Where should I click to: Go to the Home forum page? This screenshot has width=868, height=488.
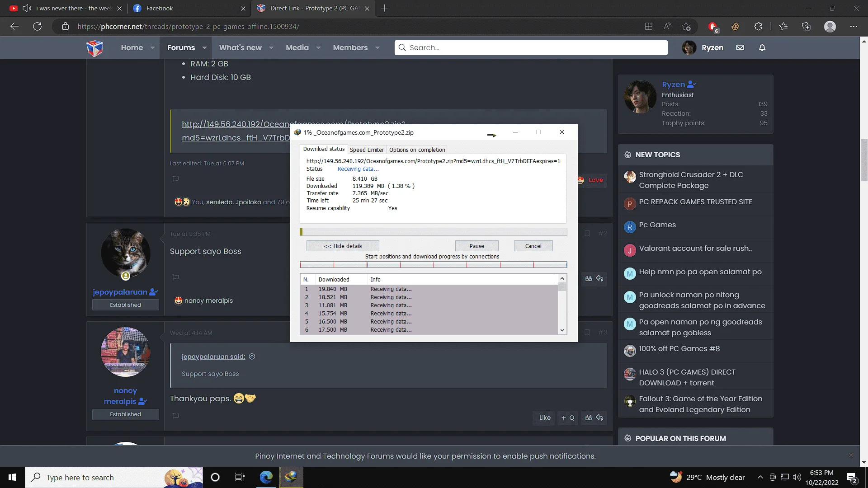tap(132, 47)
